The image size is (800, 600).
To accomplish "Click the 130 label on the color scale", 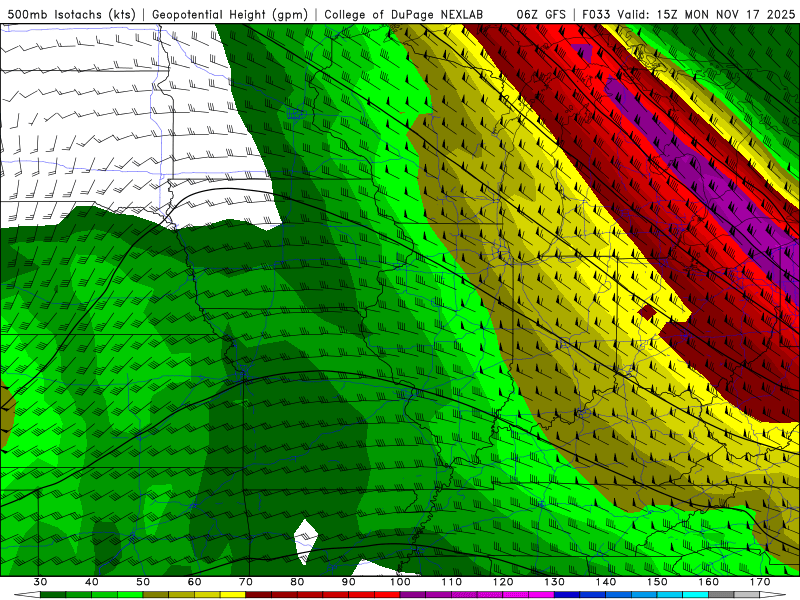I will [x=554, y=582].
